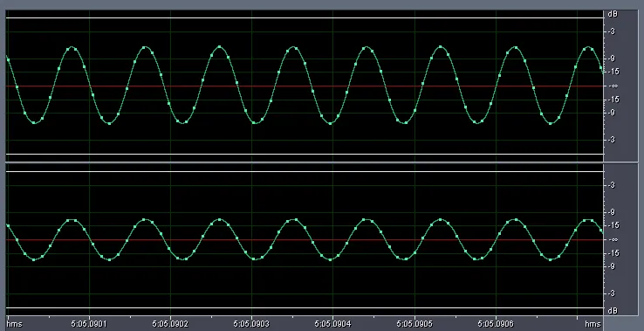Click the hms label at the ruler's left end

pyautogui.click(x=14, y=324)
